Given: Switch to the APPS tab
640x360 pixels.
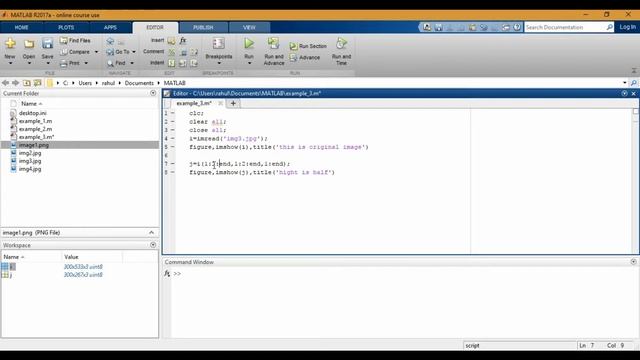Looking at the screenshot, I should tap(110, 27).
